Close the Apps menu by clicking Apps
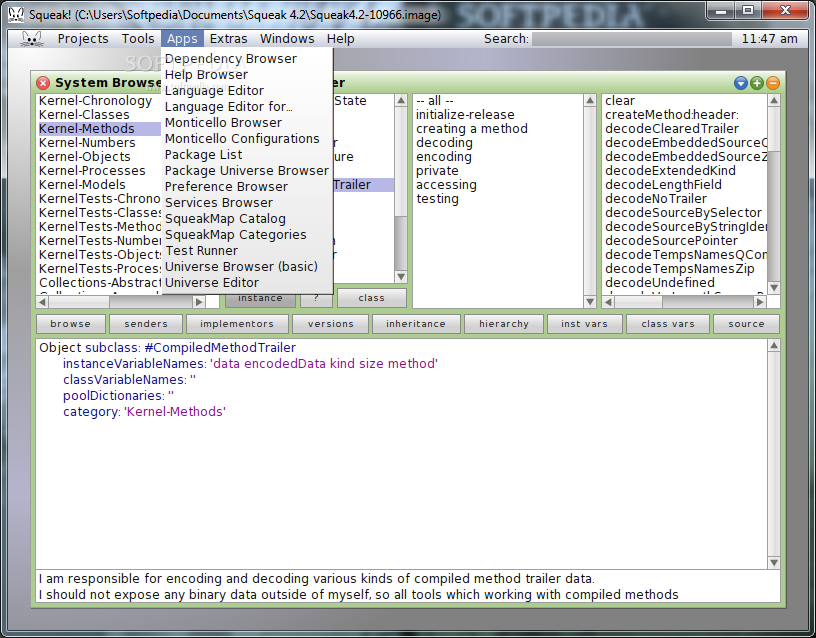816x638 pixels. (182, 39)
